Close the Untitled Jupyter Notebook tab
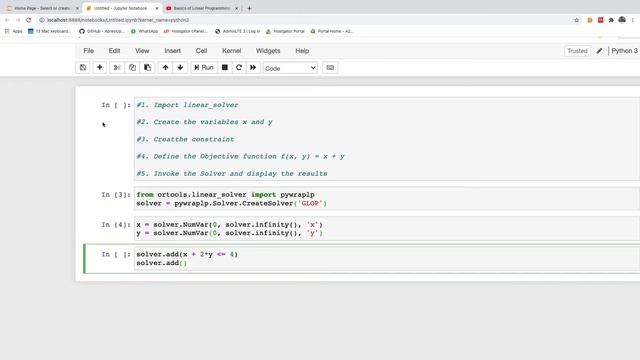Image resolution: width=640 pixels, height=360 pixels. (x=157, y=8)
